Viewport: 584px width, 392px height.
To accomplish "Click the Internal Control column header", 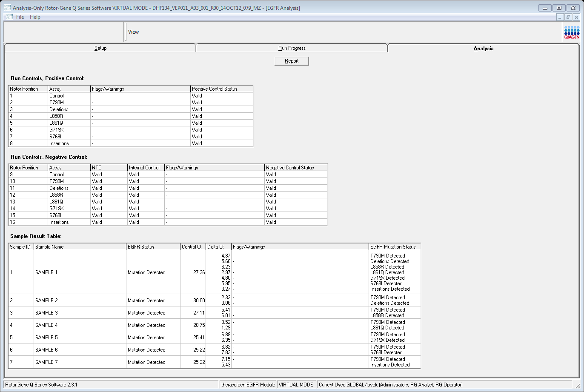I will click(x=146, y=168).
